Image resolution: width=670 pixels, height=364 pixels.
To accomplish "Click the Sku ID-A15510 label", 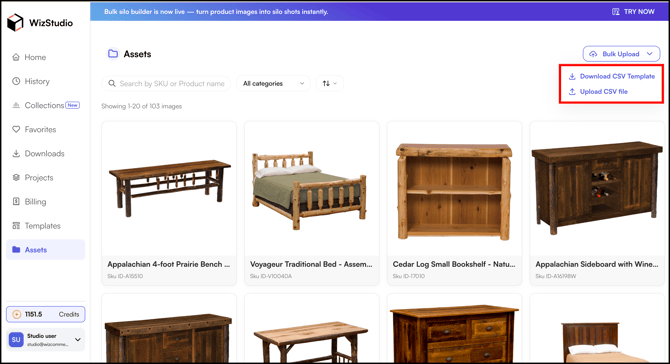I will pos(125,276).
